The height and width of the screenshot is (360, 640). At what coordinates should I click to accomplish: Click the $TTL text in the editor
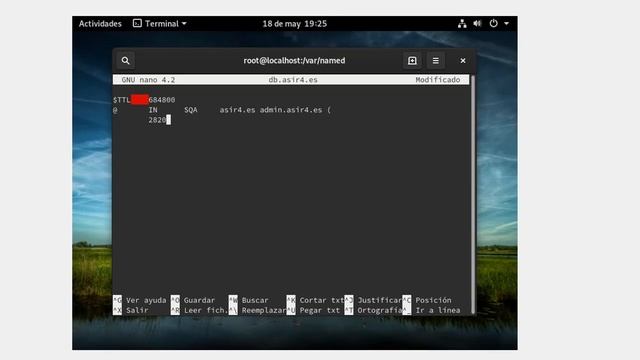[122, 100]
